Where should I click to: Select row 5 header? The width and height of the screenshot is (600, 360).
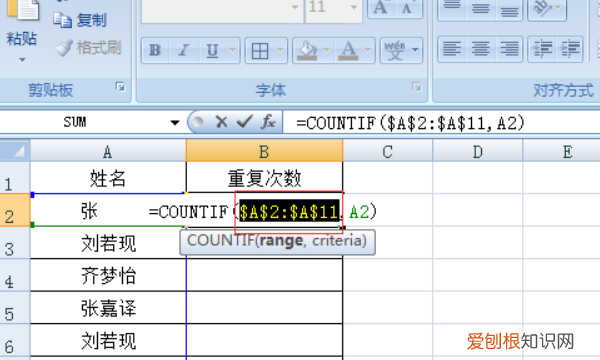coord(15,308)
